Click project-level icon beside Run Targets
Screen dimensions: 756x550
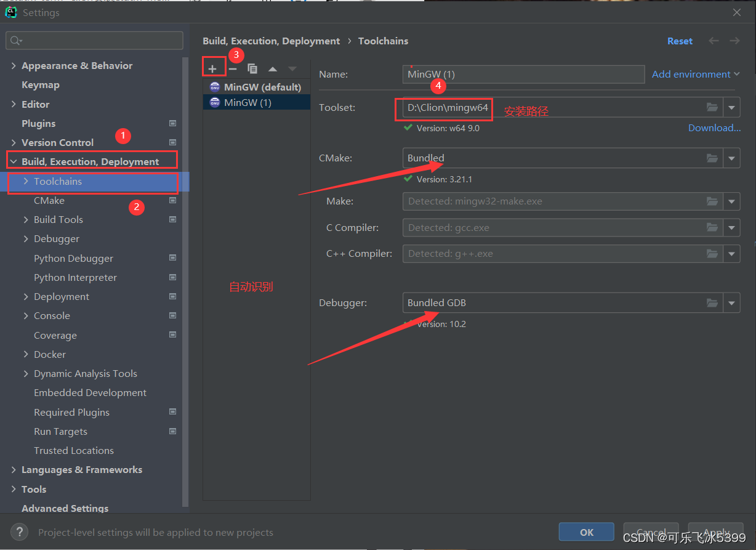tap(172, 431)
